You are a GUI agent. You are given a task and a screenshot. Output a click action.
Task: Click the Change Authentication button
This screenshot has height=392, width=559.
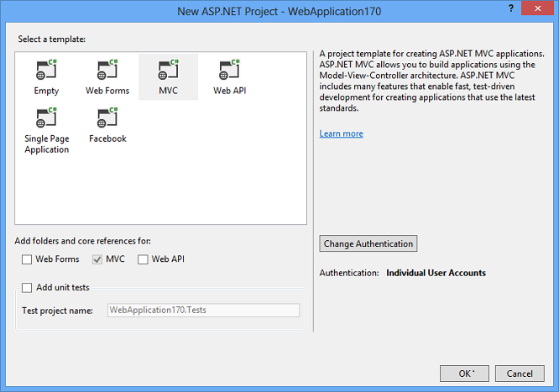368,243
